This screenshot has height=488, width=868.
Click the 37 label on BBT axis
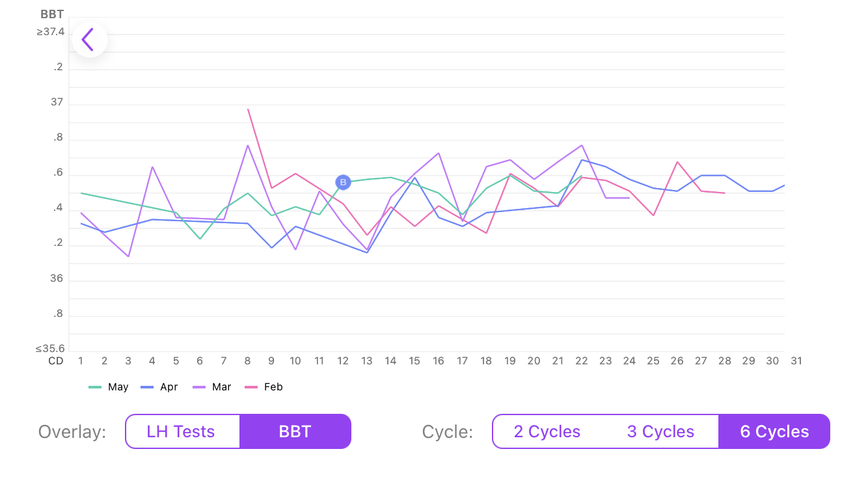[57, 102]
